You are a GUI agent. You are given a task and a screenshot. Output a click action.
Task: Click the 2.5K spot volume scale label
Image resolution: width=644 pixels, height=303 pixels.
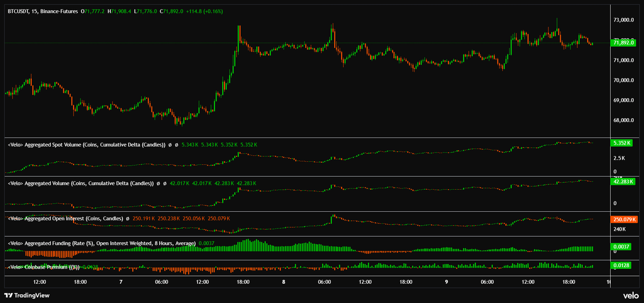coord(618,158)
